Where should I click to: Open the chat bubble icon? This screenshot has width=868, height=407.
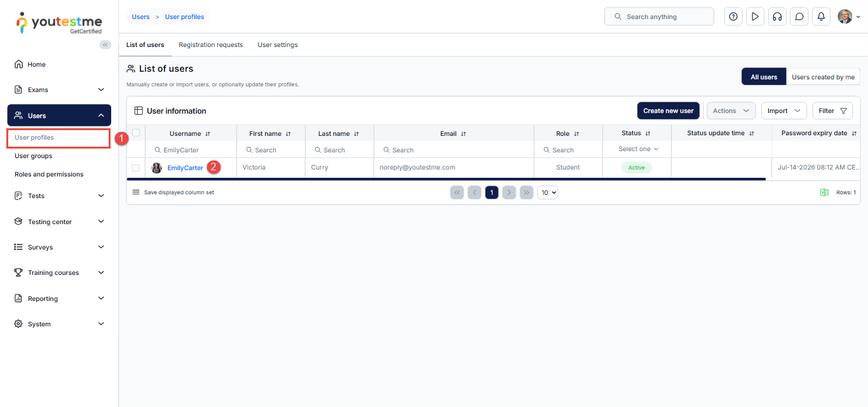point(799,17)
